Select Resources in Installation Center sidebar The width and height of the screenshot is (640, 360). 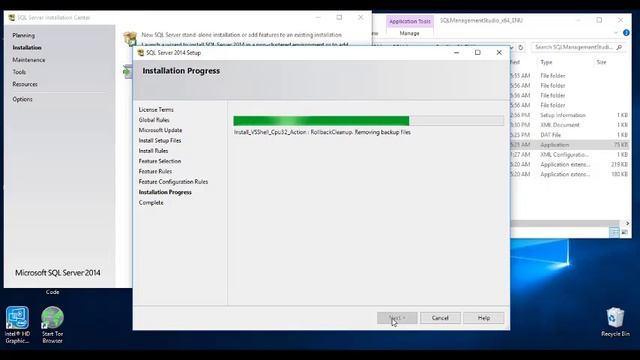[25, 84]
